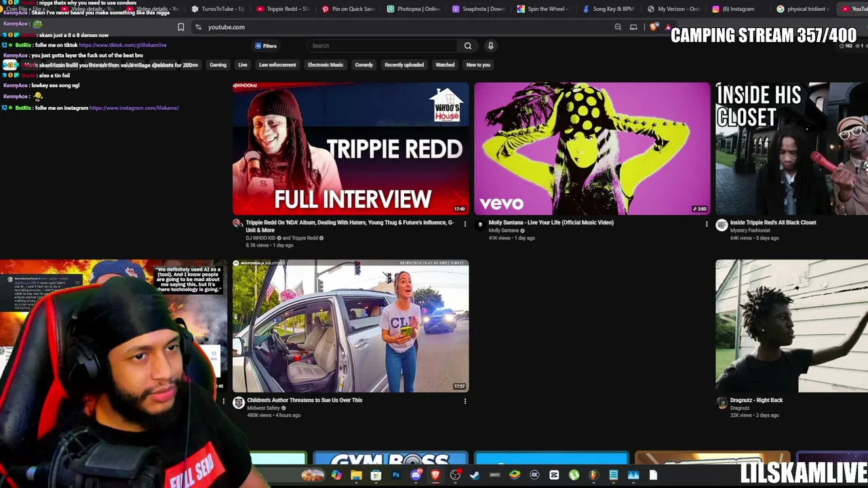This screenshot has width=868, height=488.
Task: Open Midwest Safety channel avatar
Action: point(238,403)
